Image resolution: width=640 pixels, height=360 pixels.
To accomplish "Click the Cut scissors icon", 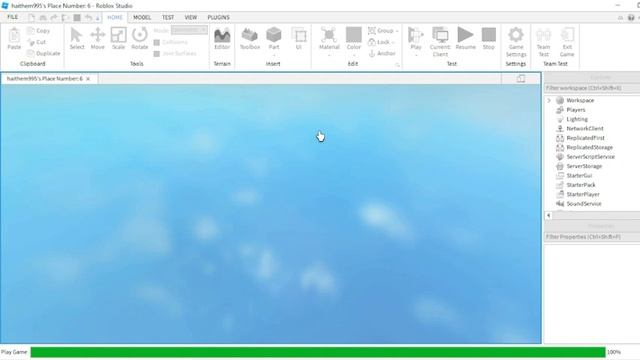I will point(31,42).
